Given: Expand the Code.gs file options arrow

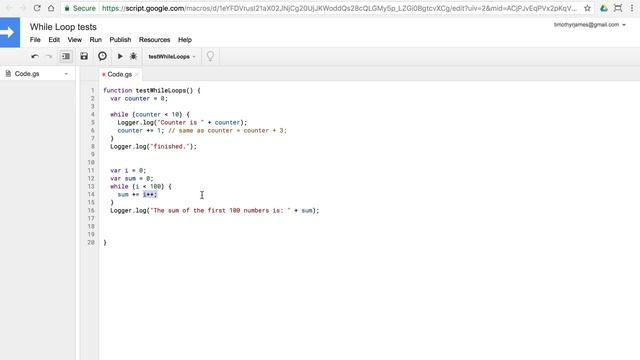Looking at the screenshot, I should [x=66, y=74].
